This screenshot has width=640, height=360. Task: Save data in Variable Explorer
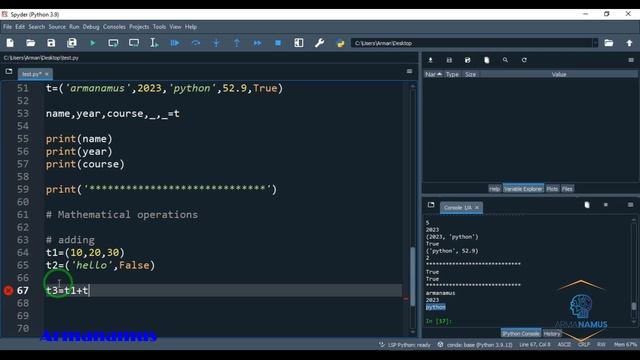[449, 60]
